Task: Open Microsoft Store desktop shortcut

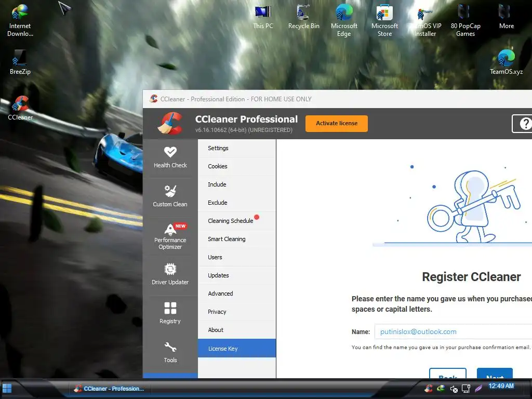Action: click(384, 20)
